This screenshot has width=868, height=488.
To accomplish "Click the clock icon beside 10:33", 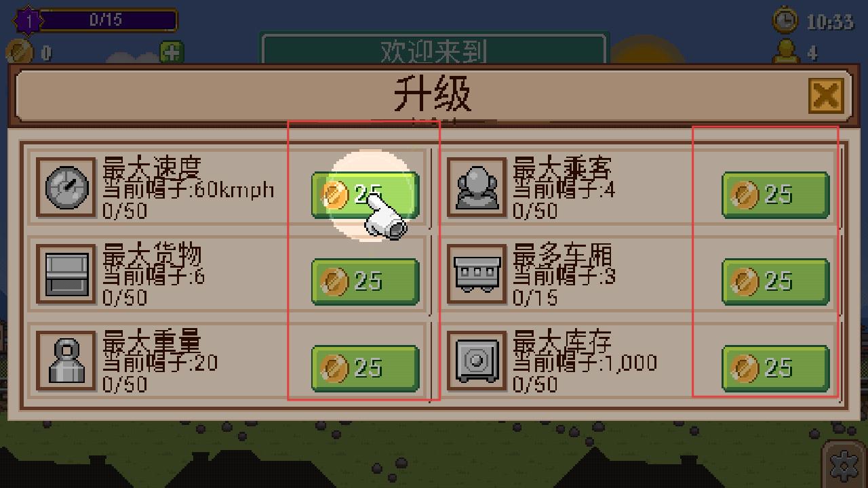I will coord(785,20).
